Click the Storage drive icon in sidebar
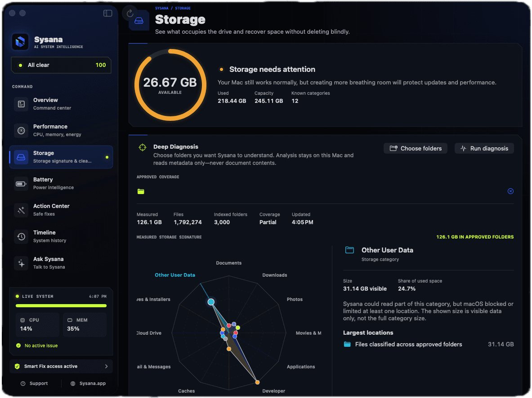 tap(21, 157)
